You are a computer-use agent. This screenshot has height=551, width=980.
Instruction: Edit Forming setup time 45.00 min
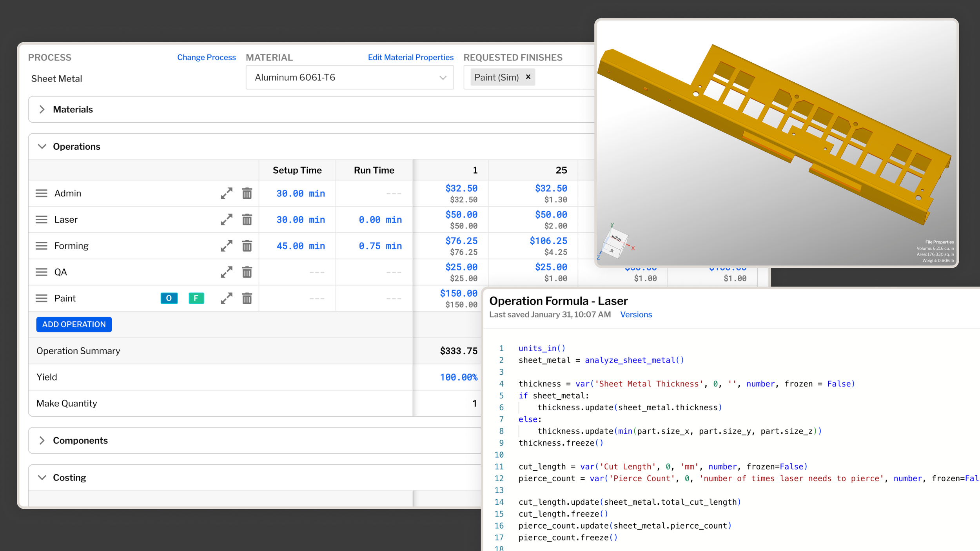tap(301, 246)
